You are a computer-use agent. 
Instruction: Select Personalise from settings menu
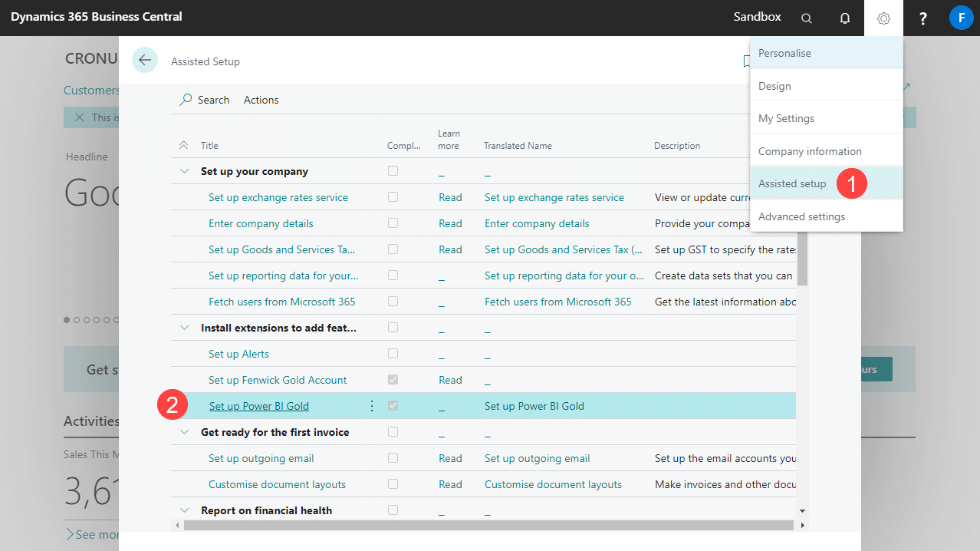(826, 53)
